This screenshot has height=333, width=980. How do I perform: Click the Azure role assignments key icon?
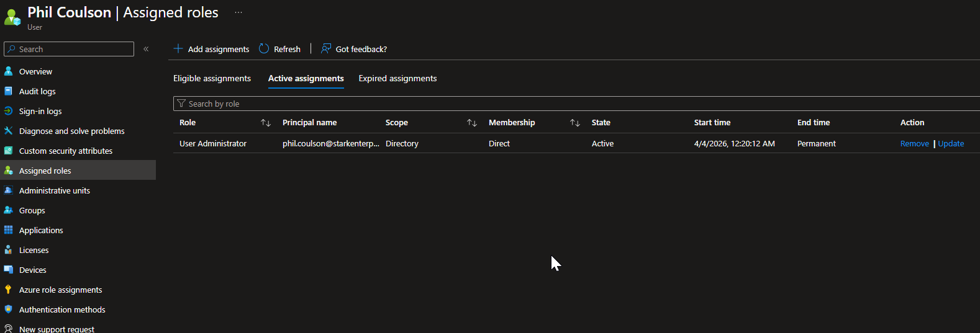point(8,290)
